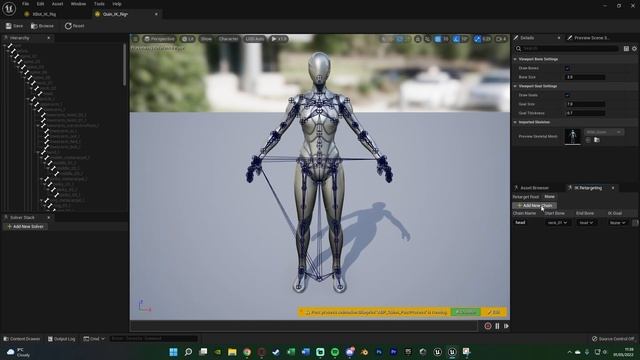This screenshot has height=360, width=640.
Task: Open the camera speed setting
Action: click(501, 39)
